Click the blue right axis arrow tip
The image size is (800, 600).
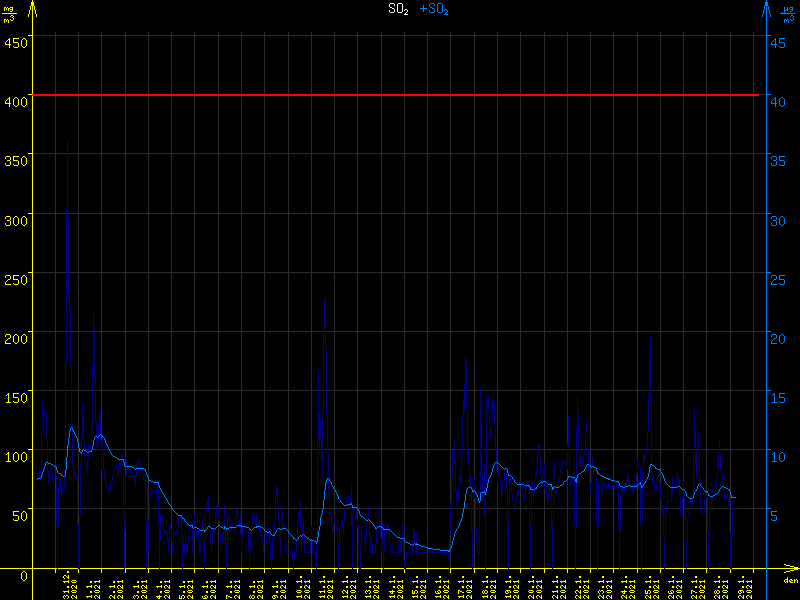pyautogui.click(x=767, y=6)
